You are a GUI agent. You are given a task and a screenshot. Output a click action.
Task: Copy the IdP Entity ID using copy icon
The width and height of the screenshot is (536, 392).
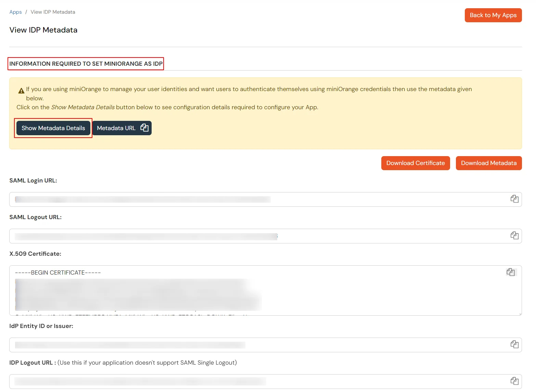coord(514,344)
